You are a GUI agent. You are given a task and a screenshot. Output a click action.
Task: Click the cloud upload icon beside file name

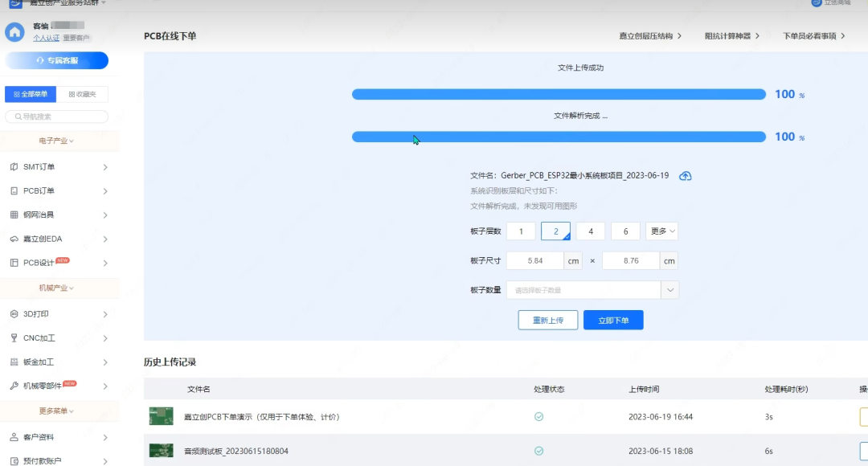pyautogui.click(x=685, y=176)
